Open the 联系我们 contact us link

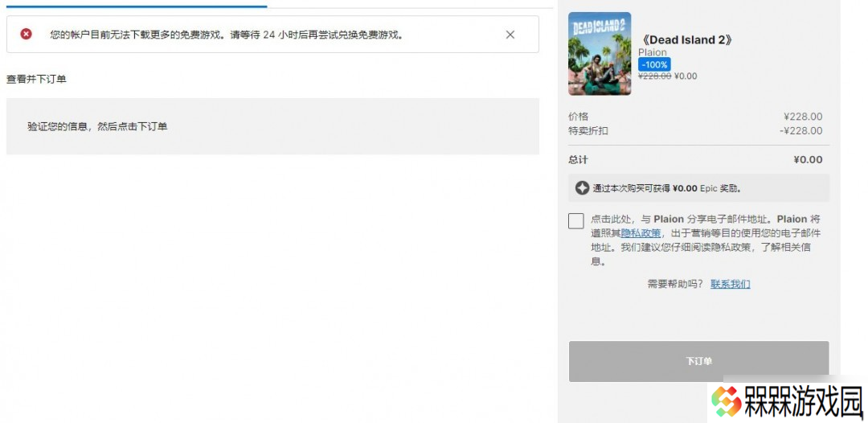click(x=730, y=284)
